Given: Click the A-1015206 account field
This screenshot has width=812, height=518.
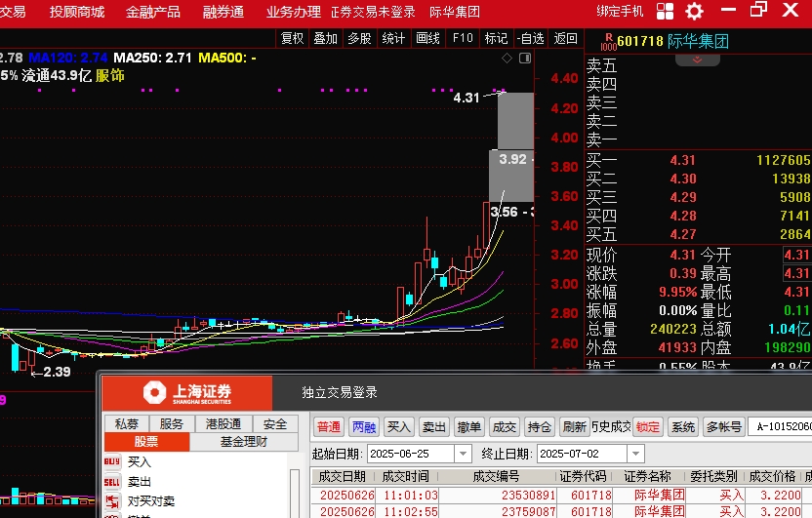Looking at the screenshot, I should click(x=781, y=426).
